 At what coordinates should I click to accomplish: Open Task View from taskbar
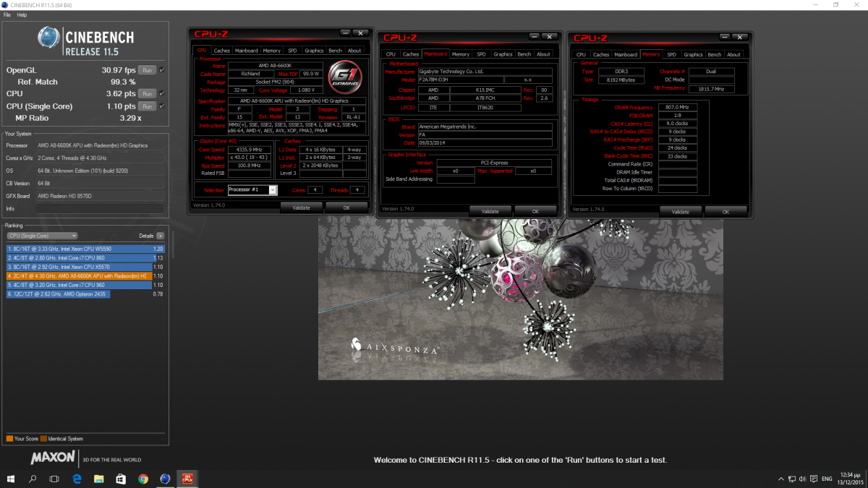pos(55,479)
